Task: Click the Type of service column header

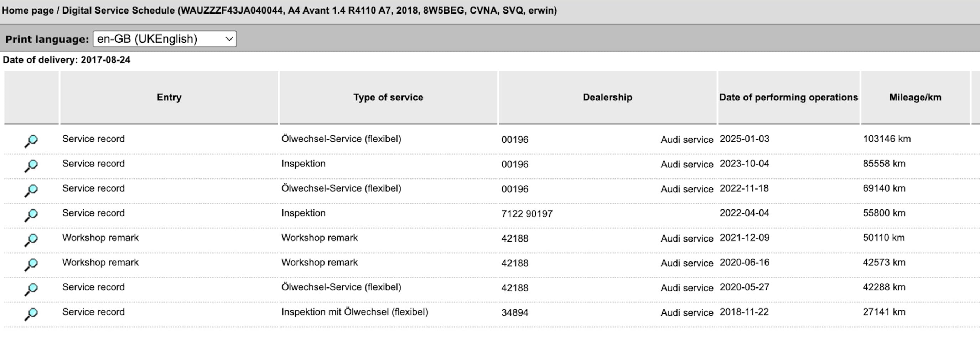Action: (388, 97)
